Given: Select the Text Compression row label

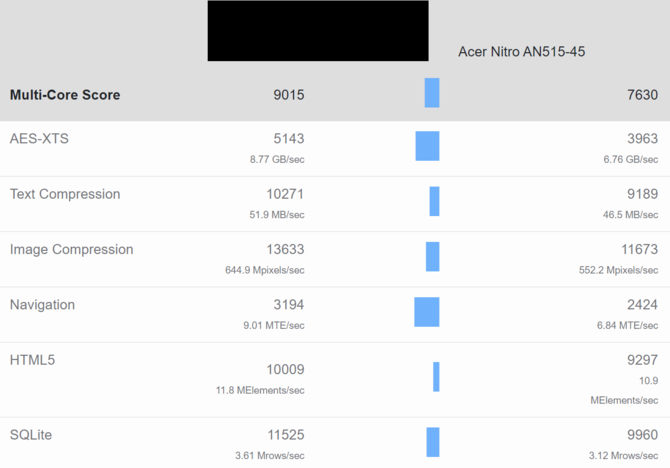Looking at the screenshot, I should click(65, 194).
